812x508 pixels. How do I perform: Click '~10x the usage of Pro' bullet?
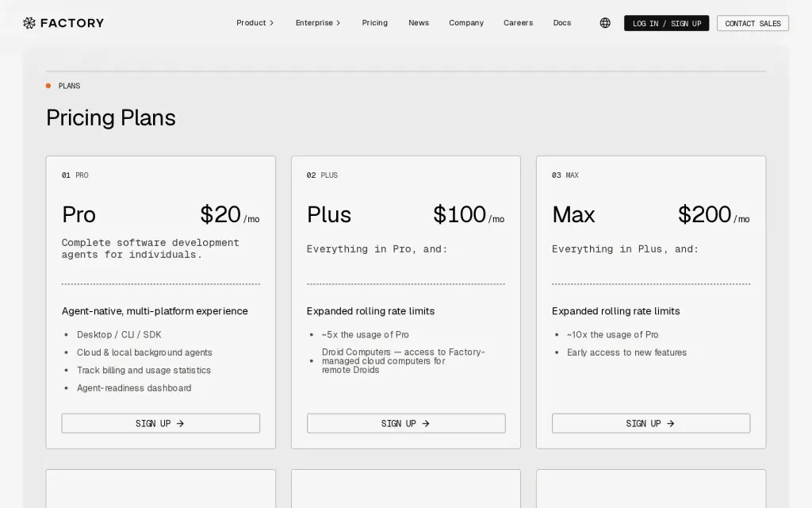point(613,335)
